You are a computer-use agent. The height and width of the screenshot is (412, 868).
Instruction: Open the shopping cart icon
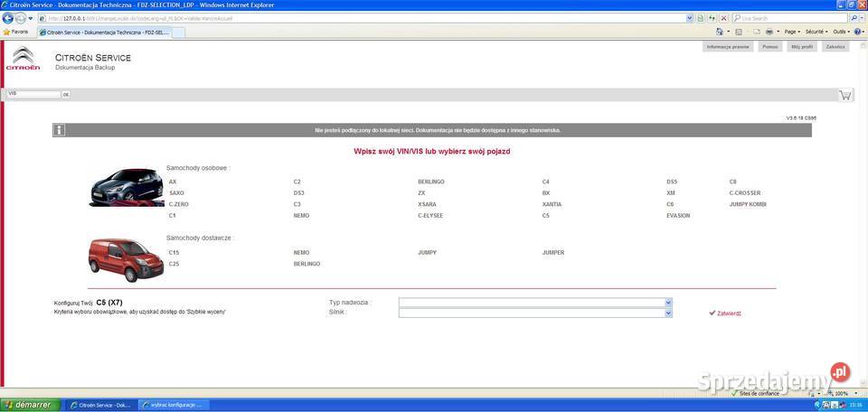pos(845,94)
